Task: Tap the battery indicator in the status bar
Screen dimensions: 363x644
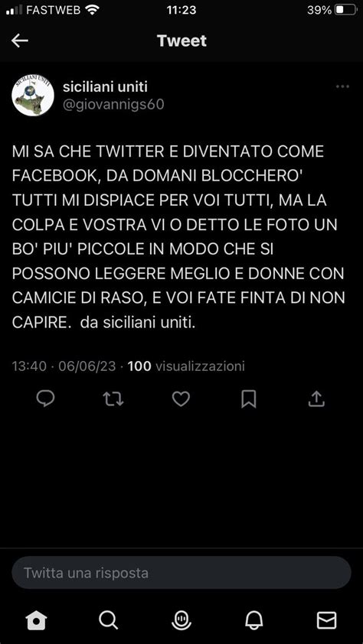Action: pyautogui.click(x=345, y=10)
